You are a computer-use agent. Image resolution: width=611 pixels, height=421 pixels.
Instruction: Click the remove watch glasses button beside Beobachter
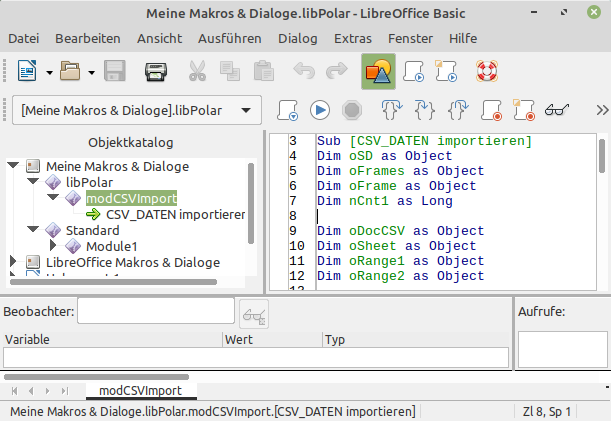click(x=254, y=314)
